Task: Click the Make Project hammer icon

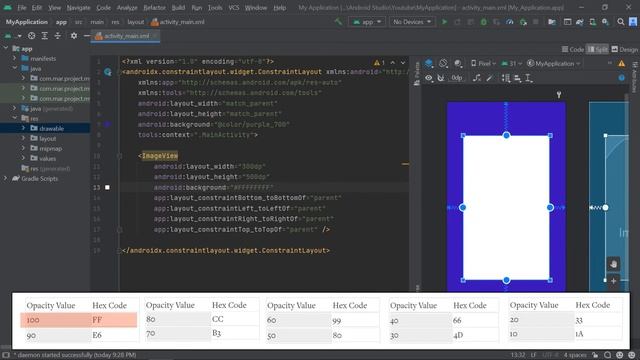Action: (x=338, y=22)
